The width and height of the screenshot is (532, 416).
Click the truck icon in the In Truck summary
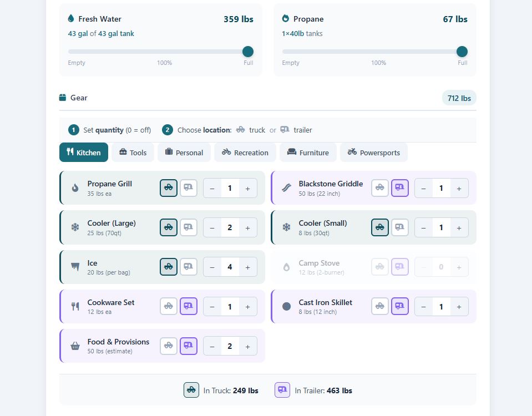tap(191, 390)
